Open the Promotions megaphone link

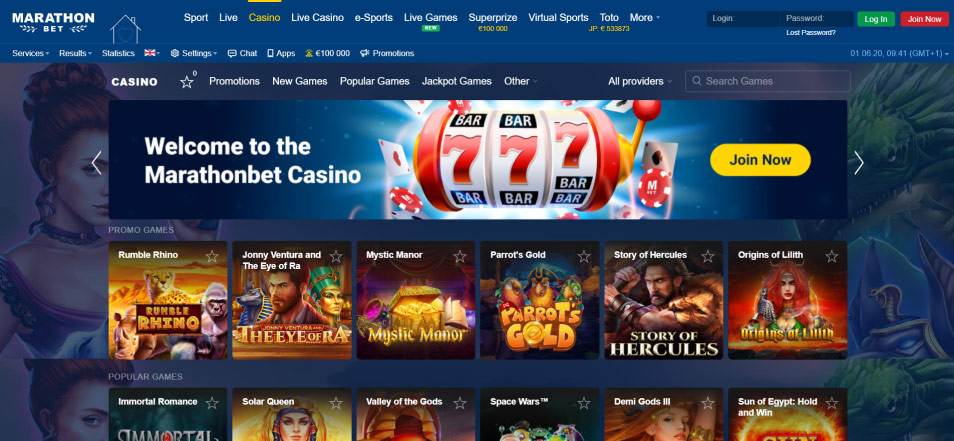(x=387, y=54)
